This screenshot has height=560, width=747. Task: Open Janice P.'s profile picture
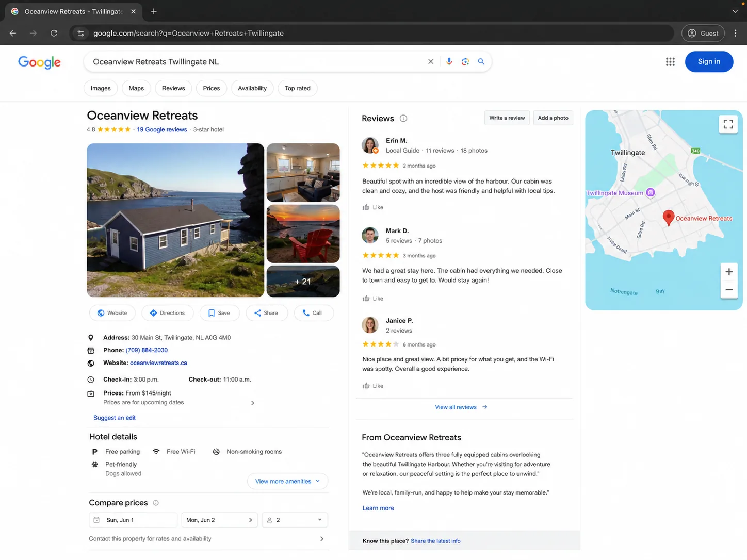pyautogui.click(x=370, y=325)
